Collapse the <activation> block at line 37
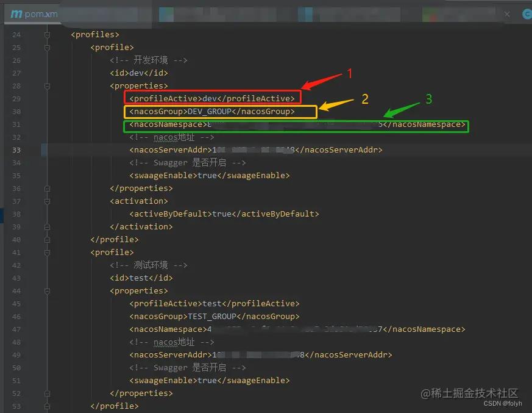Image resolution: width=532 pixels, height=413 pixels. click(x=47, y=201)
